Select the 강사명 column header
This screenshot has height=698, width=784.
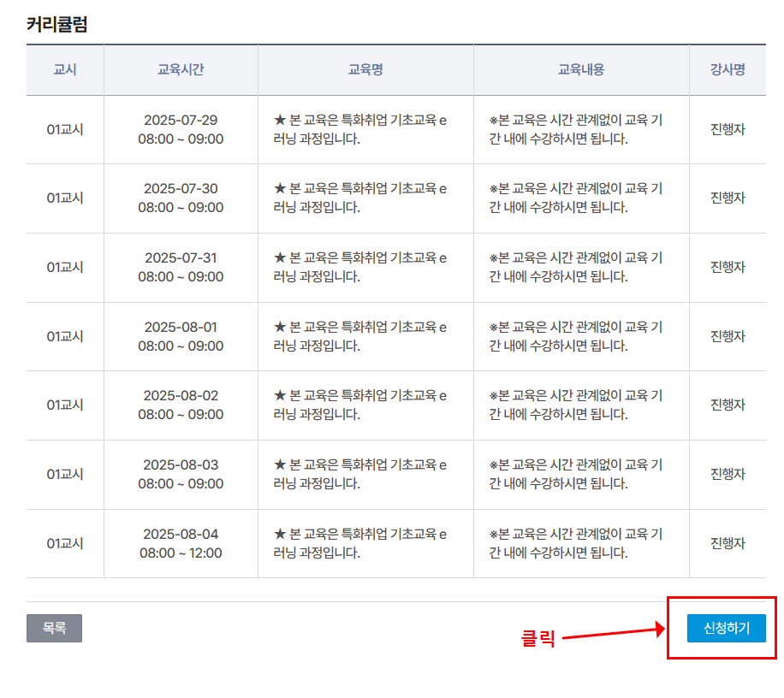click(x=728, y=70)
